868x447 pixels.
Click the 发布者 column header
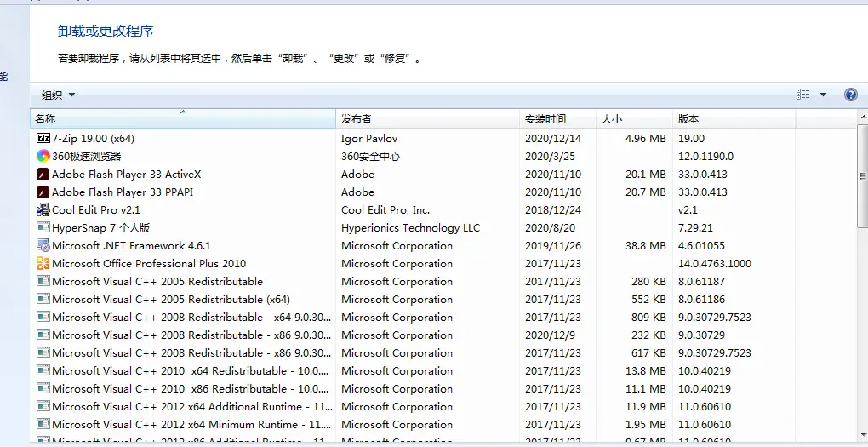[x=427, y=118]
